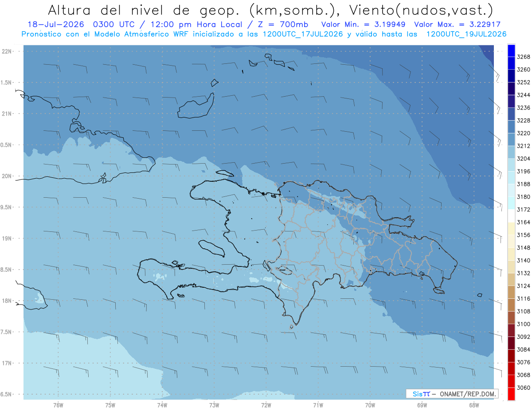Image resolution: width=532 pixels, height=411 pixels.
Task: Click the '71W' longitude label
Action: click(x=318, y=405)
